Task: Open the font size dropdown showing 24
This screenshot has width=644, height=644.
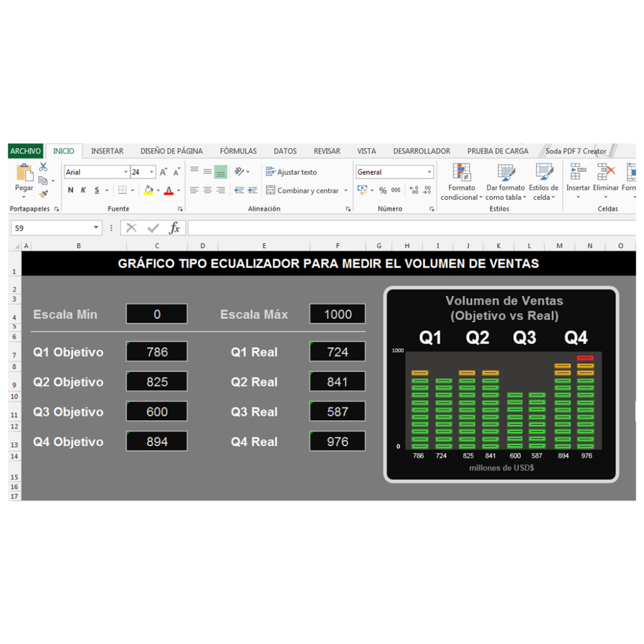Action: (x=150, y=171)
